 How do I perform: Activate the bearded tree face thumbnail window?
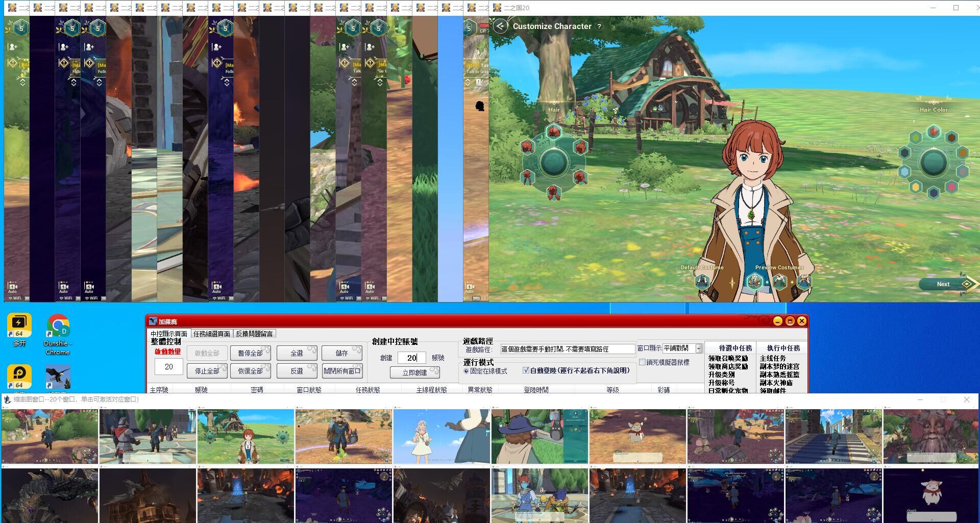coord(931,436)
